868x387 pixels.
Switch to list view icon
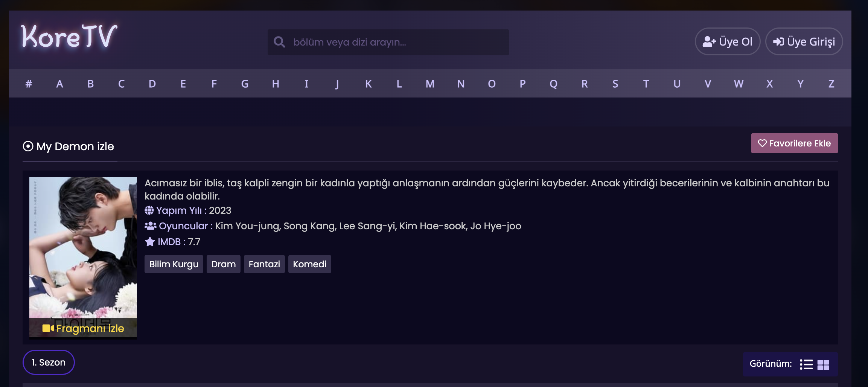click(806, 364)
